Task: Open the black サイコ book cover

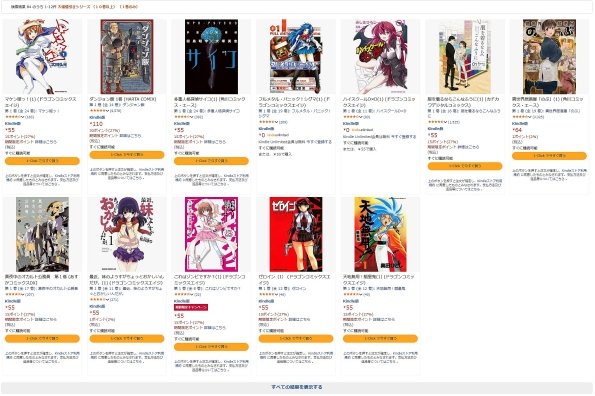Action: point(211,57)
